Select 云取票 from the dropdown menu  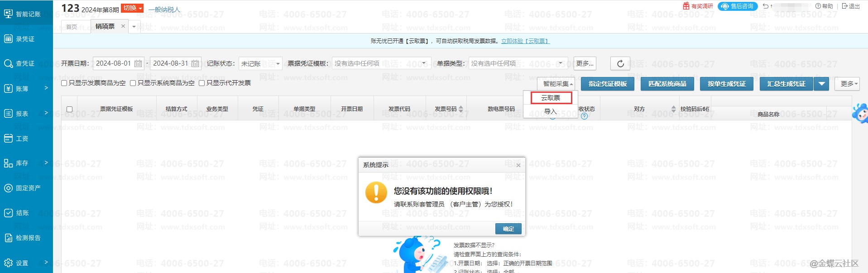point(551,98)
